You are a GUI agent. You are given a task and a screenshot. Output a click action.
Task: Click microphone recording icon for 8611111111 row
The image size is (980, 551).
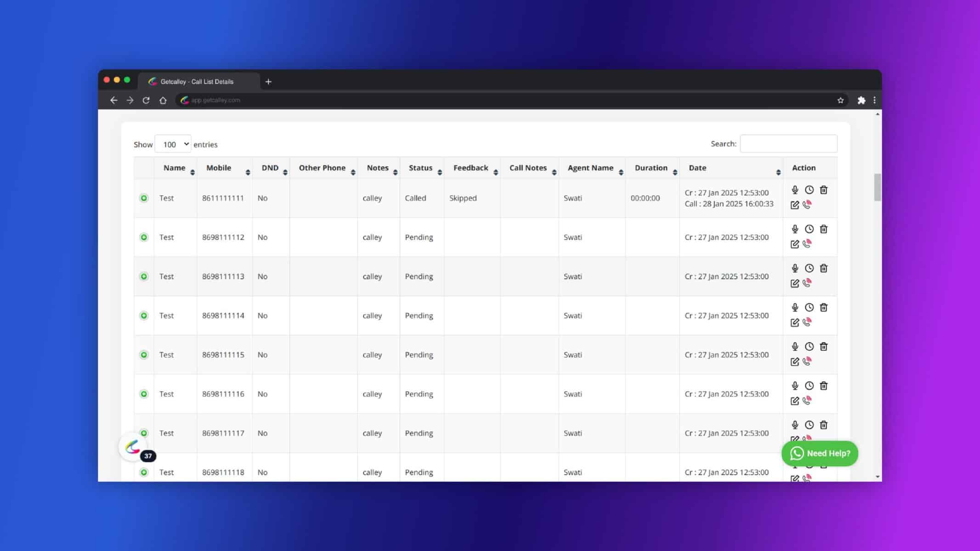point(795,190)
